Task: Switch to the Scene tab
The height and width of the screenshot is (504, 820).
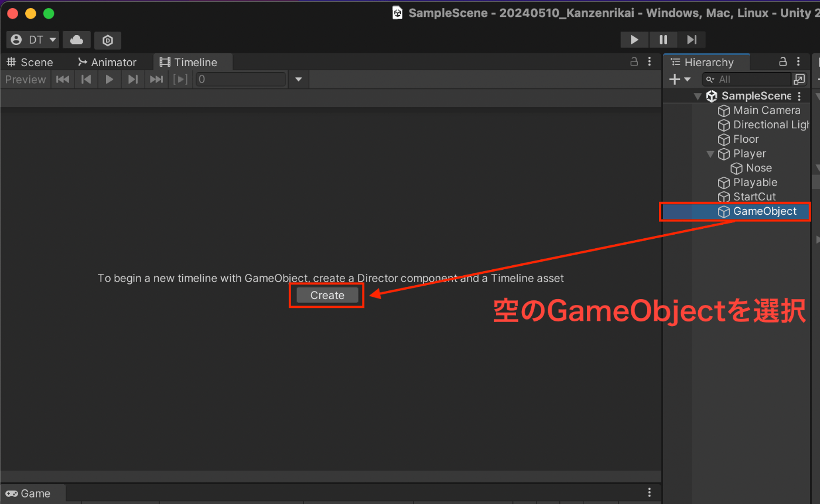Action: point(30,62)
